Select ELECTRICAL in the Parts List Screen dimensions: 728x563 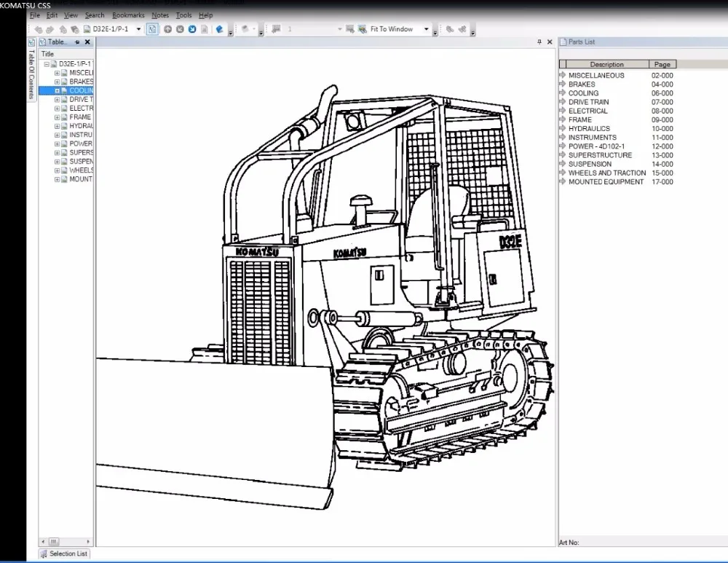(x=587, y=111)
